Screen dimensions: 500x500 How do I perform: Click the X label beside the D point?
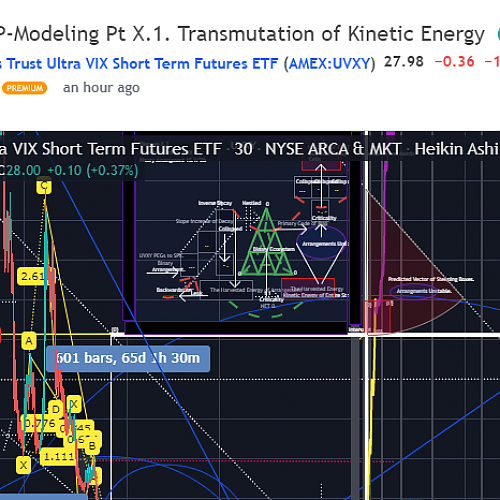coord(74,404)
